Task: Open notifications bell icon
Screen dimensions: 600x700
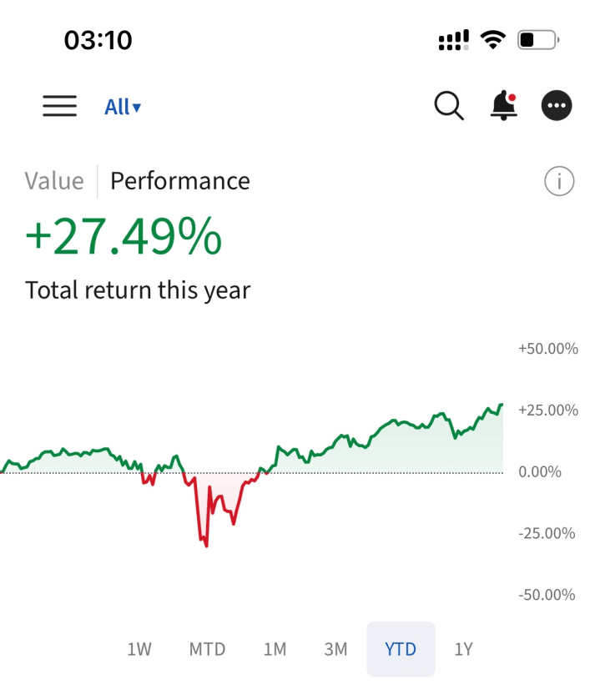Action: pyautogui.click(x=503, y=106)
